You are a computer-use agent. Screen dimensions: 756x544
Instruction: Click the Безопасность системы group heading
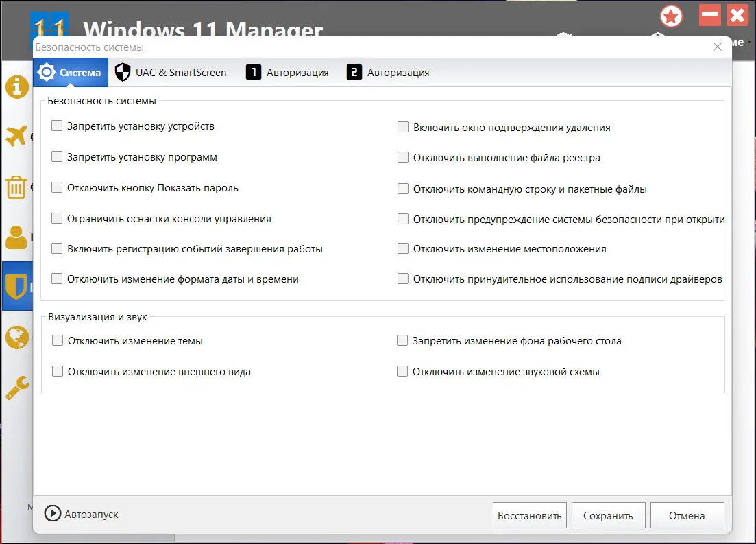coord(101,100)
